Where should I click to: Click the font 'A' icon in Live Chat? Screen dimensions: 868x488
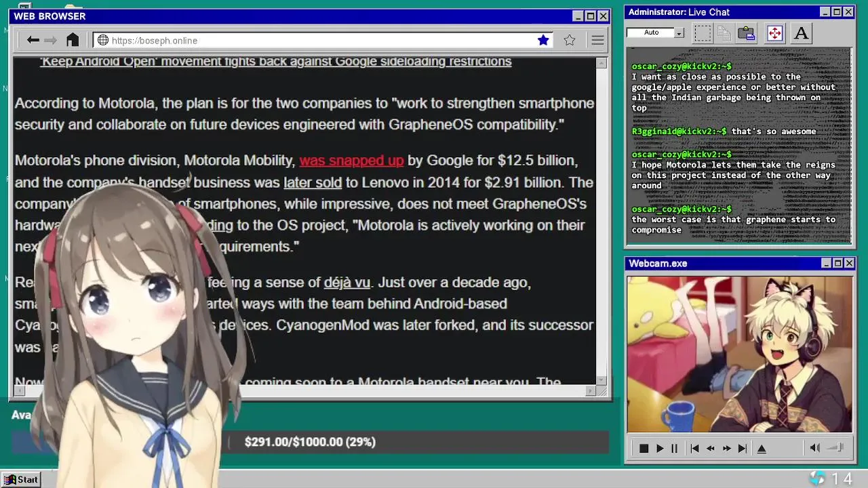pos(801,33)
